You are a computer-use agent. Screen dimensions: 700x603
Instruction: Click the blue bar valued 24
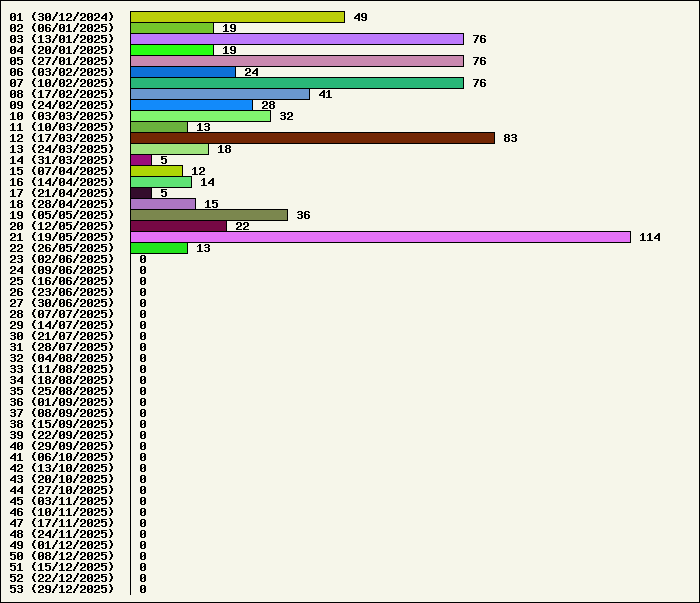(183, 72)
